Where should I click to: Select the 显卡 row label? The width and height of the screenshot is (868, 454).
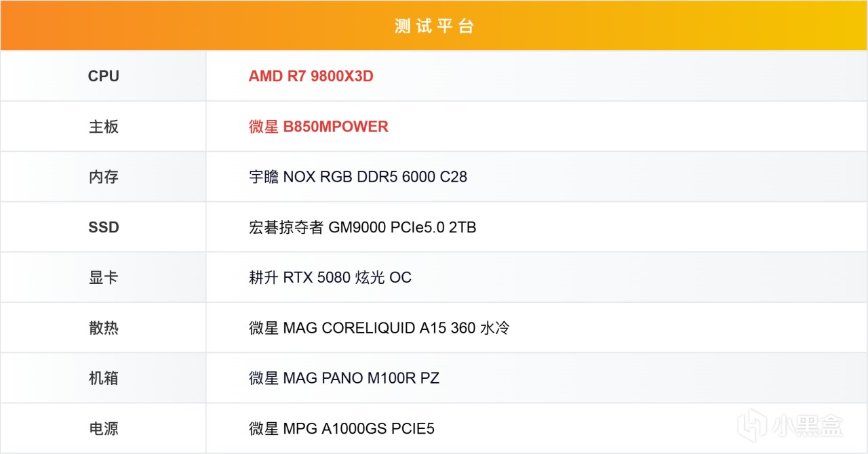coord(103,278)
